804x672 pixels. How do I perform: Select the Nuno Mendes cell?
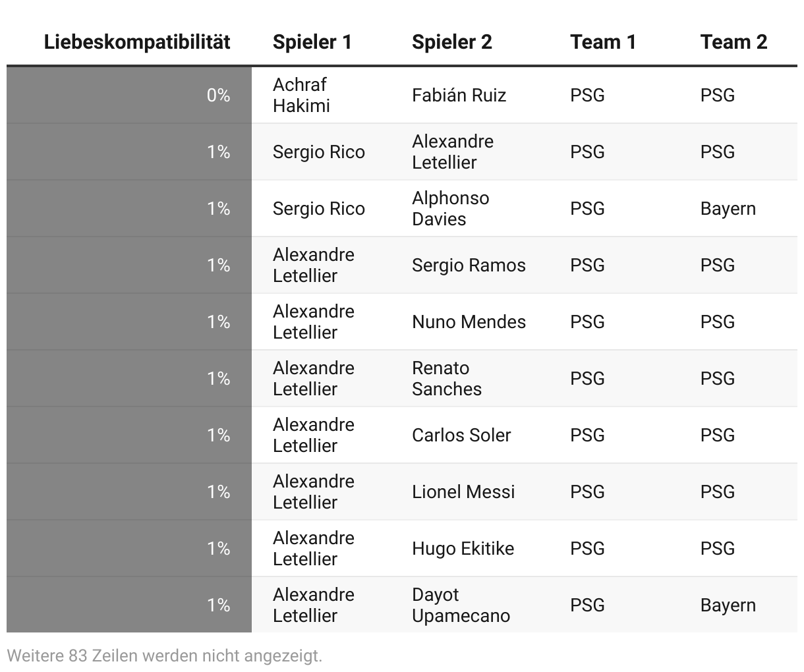[469, 322]
